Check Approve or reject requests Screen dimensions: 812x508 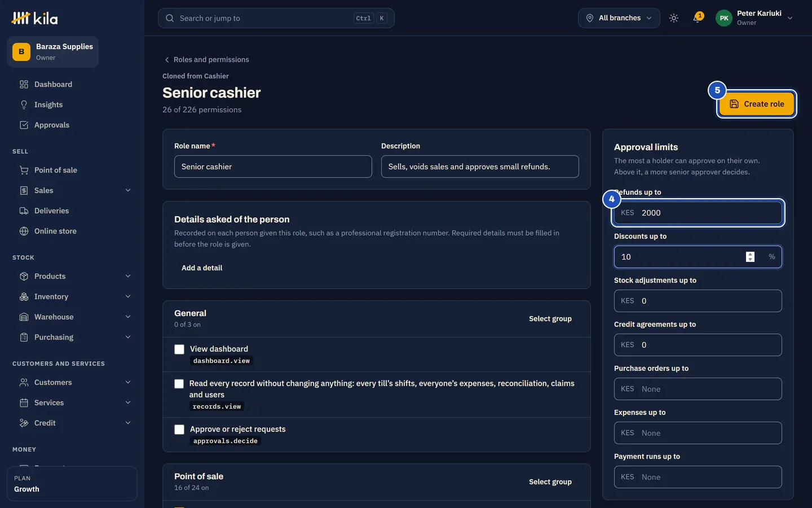tap(179, 430)
